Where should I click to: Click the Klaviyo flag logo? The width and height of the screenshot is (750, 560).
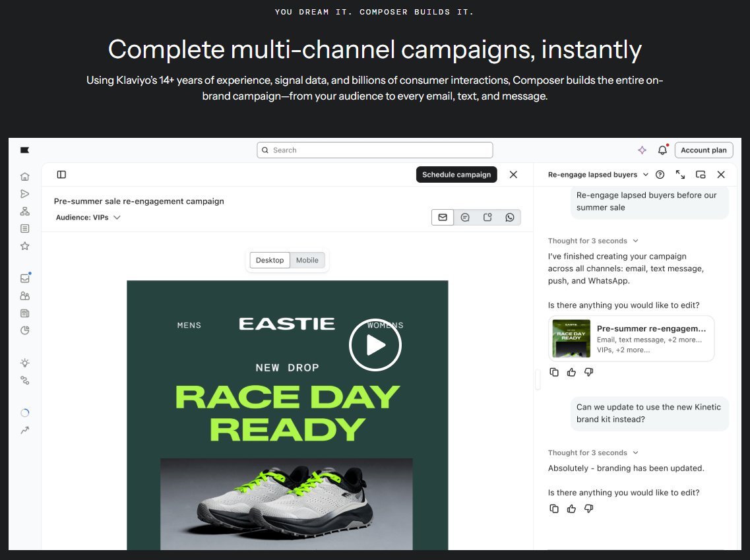click(x=25, y=150)
